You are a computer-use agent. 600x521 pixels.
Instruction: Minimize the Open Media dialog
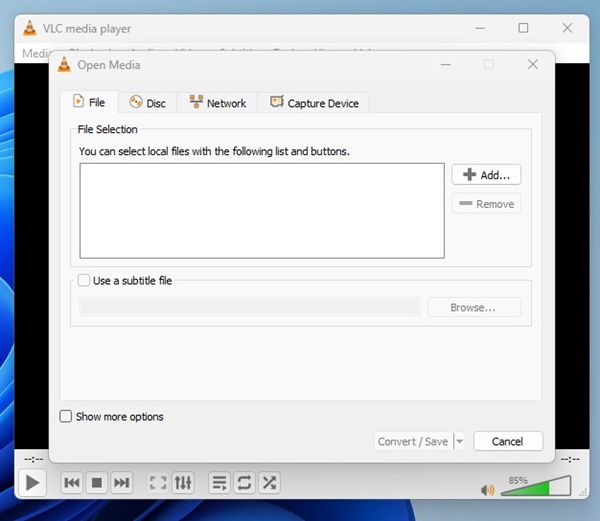(445, 64)
